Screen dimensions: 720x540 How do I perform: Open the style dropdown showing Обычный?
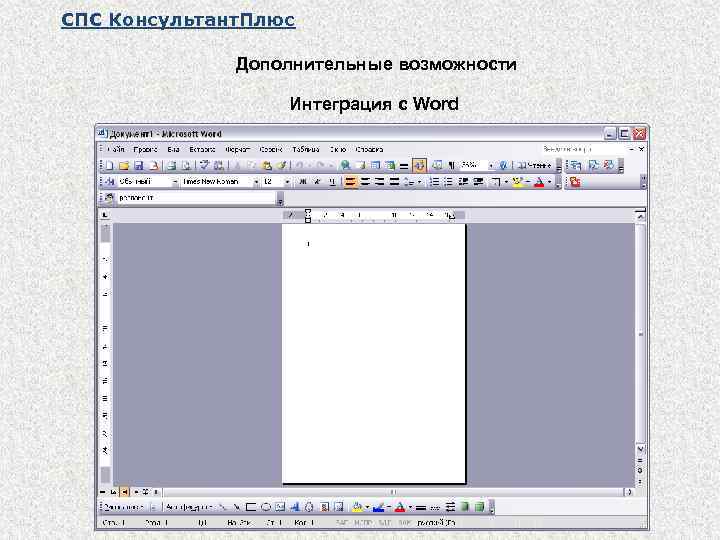pyautogui.click(x=174, y=182)
